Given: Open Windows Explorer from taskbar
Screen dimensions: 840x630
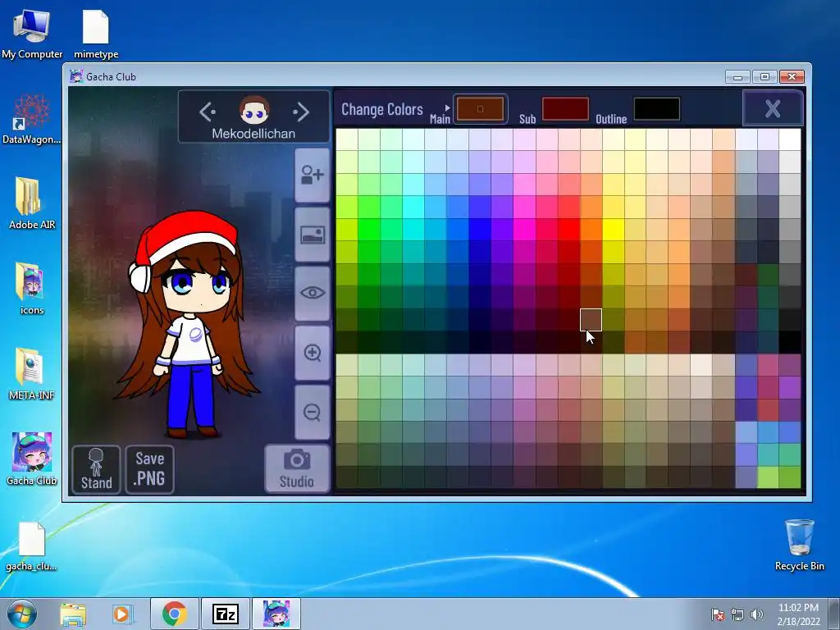Looking at the screenshot, I should (x=73, y=614).
